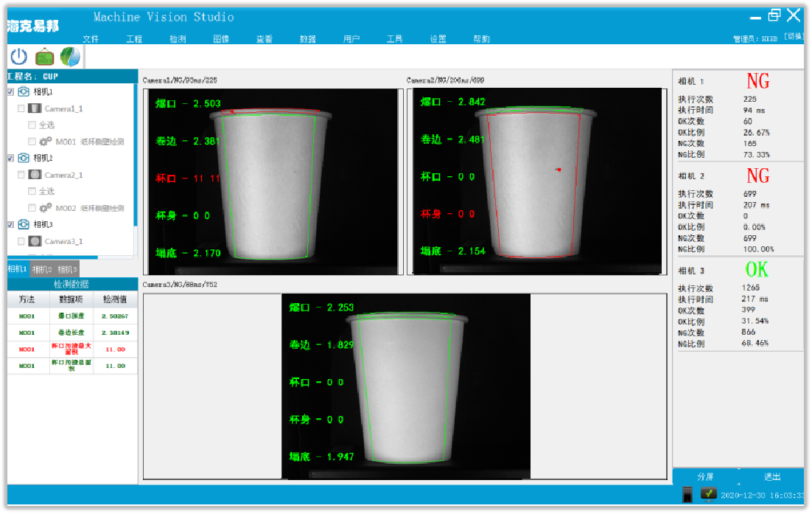Click the 退出 exit button
The width and height of the screenshot is (812, 514).
click(772, 476)
